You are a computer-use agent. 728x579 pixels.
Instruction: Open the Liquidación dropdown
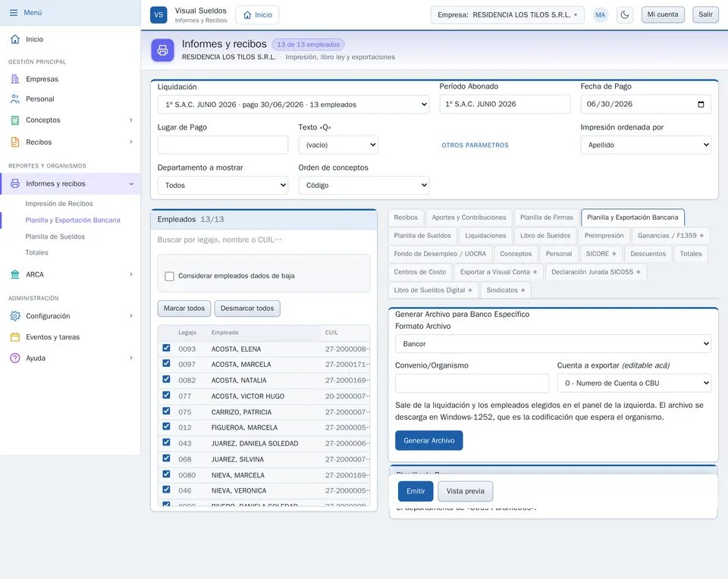293,105
